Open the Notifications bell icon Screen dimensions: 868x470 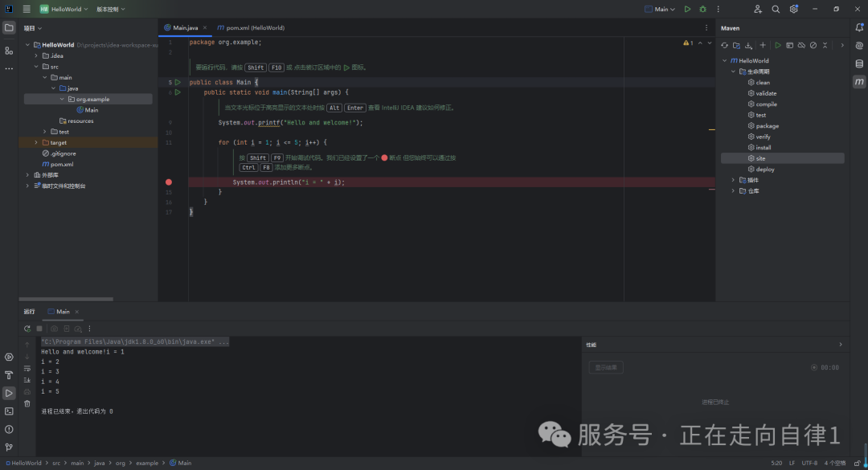tap(859, 28)
